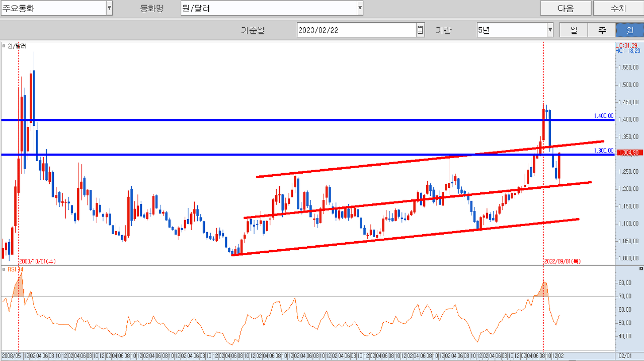This screenshot has width=644, height=361.
Task: Click the 02/01 date label at bottom right
Action: coord(624,355)
